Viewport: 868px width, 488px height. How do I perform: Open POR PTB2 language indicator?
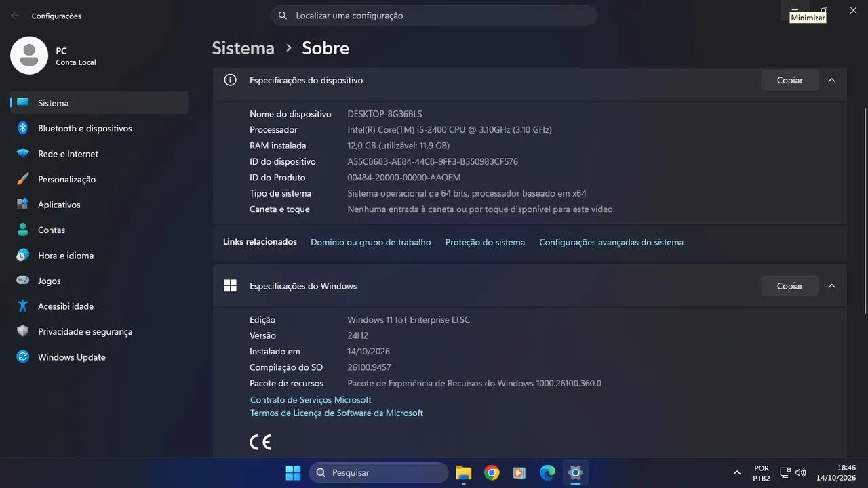tap(762, 472)
